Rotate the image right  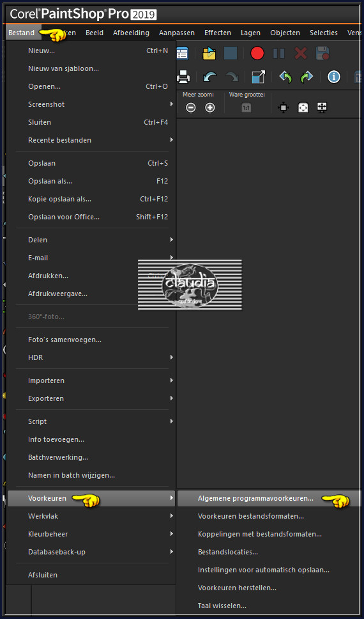(306, 77)
